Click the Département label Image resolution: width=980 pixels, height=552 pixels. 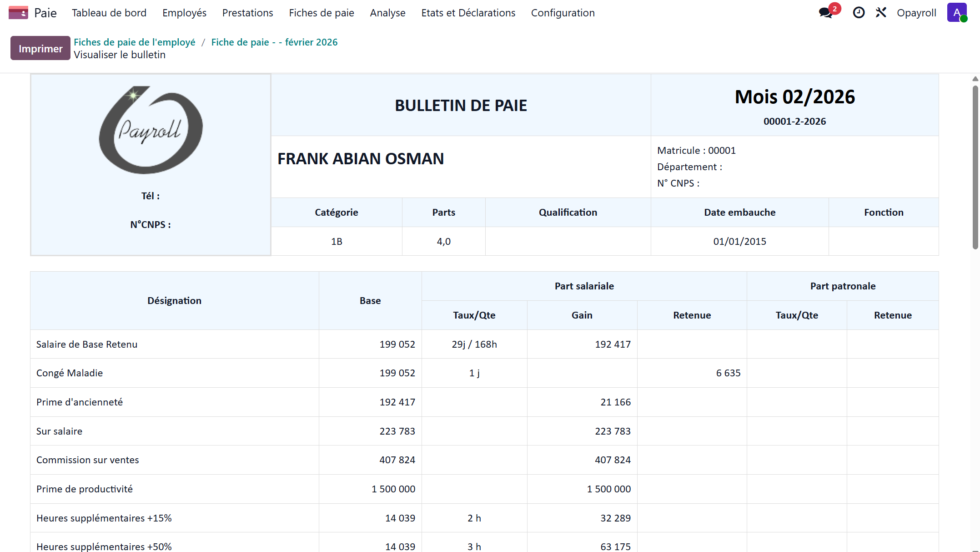tap(689, 167)
